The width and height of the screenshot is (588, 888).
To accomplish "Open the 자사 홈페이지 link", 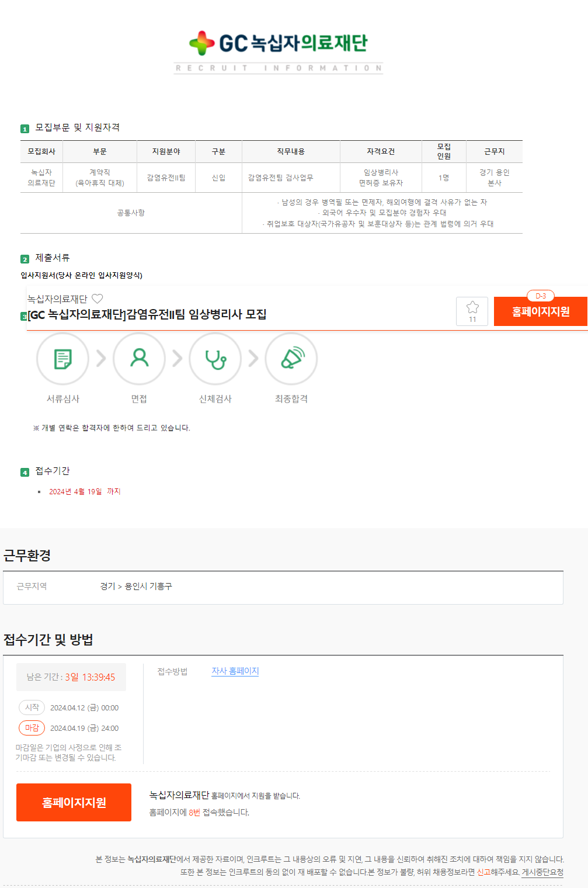I will click(x=235, y=671).
